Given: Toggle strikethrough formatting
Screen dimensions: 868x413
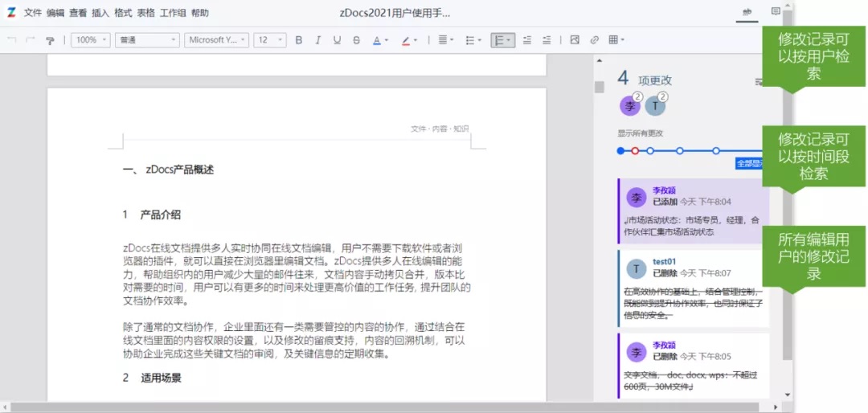Looking at the screenshot, I should 356,40.
